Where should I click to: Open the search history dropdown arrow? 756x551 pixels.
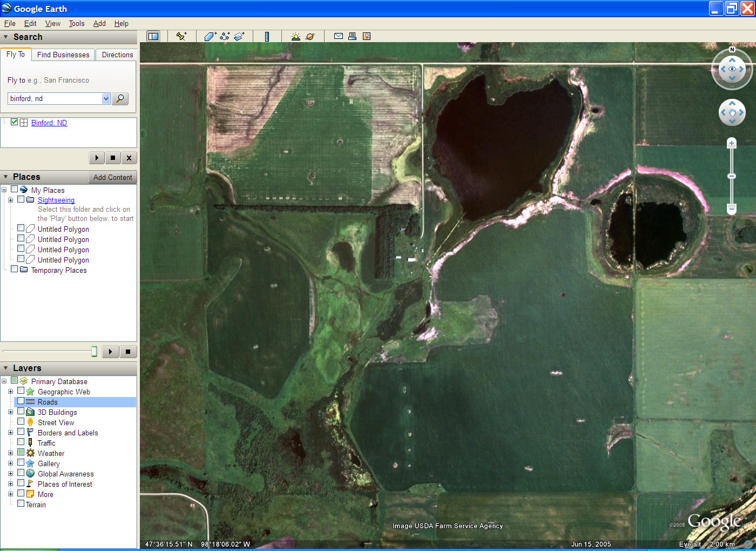pyautogui.click(x=106, y=98)
